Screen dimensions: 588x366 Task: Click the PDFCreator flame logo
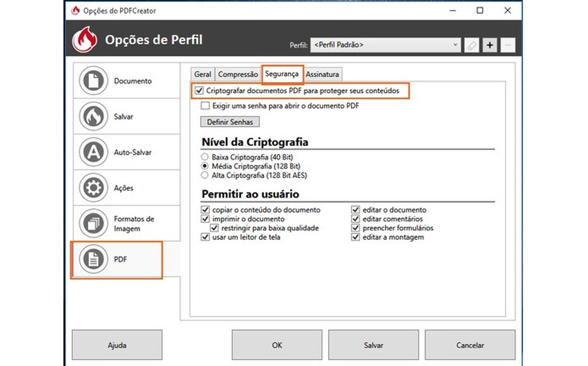85,39
